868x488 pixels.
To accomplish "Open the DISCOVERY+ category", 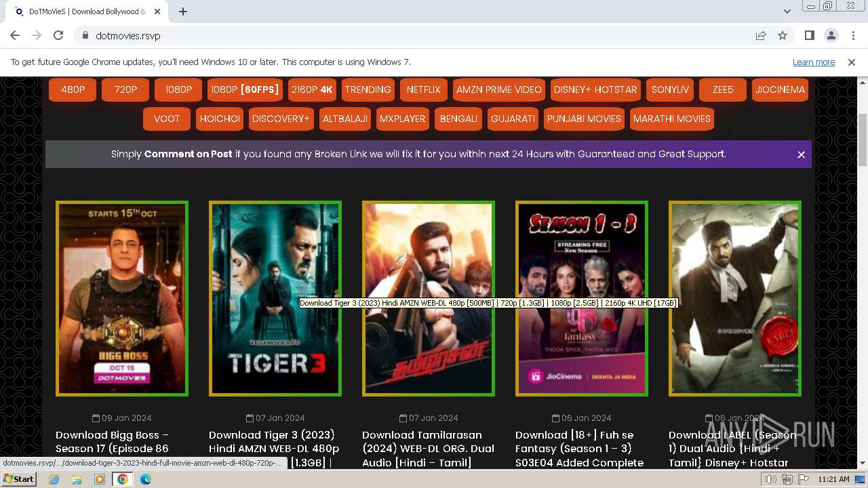I will pyautogui.click(x=281, y=119).
